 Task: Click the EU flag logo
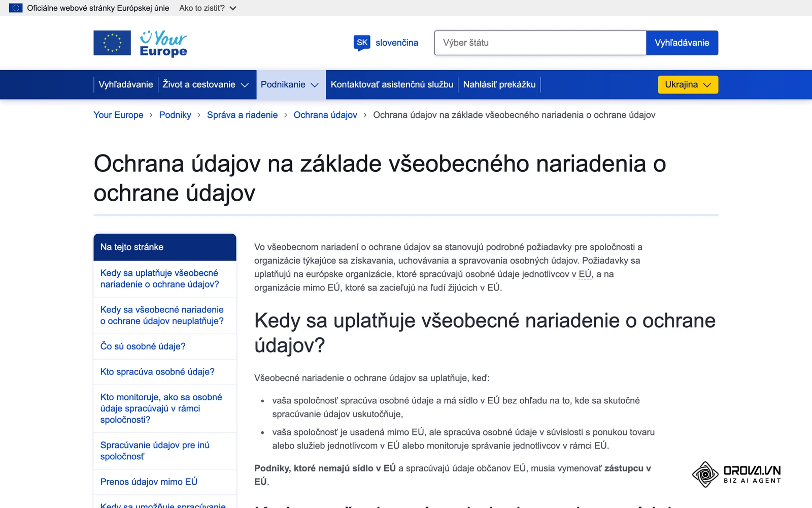click(112, 43)
